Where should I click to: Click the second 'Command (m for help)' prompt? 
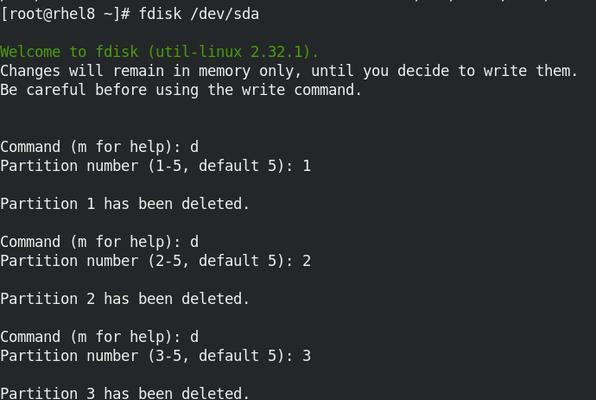[91, 242]
